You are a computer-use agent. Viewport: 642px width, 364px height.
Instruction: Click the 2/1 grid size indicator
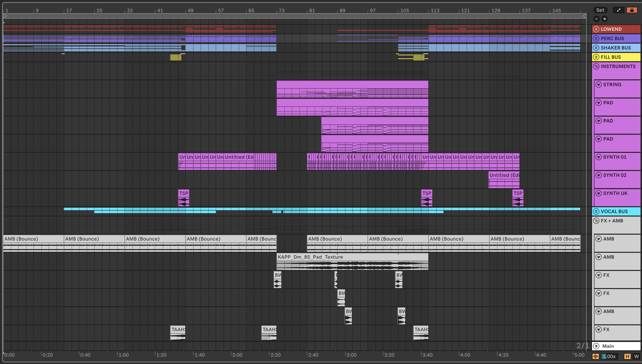[x=582, y=345]
